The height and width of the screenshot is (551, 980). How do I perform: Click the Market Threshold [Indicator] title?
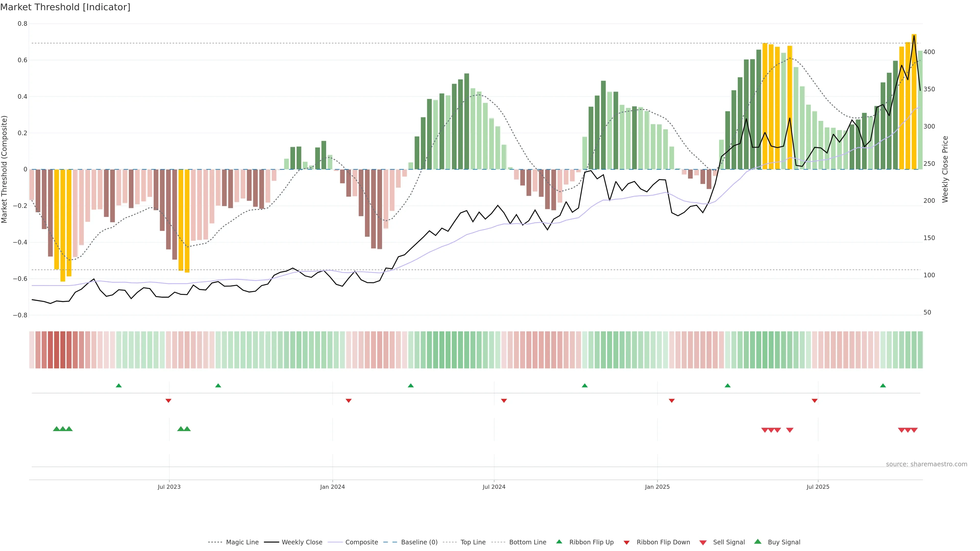[x=65, y=7]
